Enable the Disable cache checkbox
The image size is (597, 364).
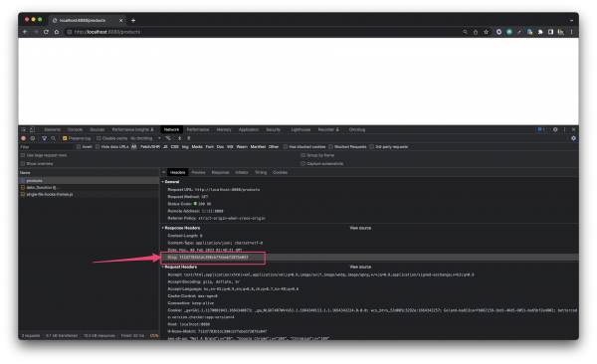click(x=99, y=138)
